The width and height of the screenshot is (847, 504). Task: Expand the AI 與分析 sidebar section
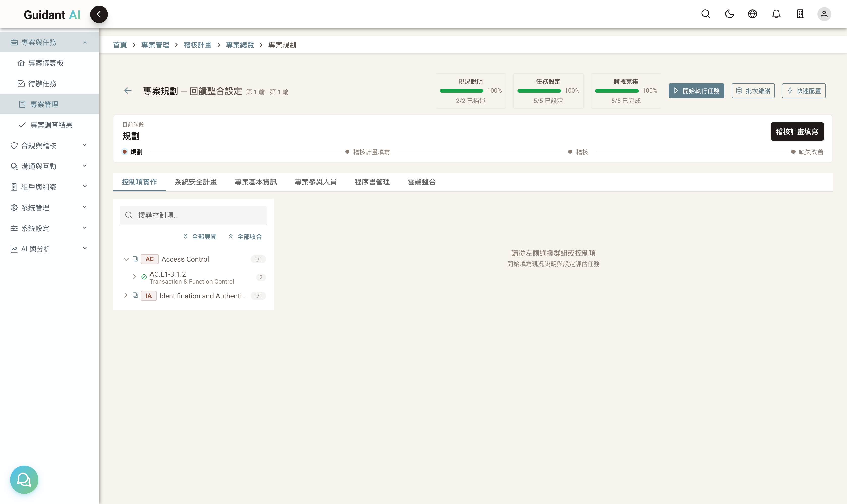click(x=49, y=249)
